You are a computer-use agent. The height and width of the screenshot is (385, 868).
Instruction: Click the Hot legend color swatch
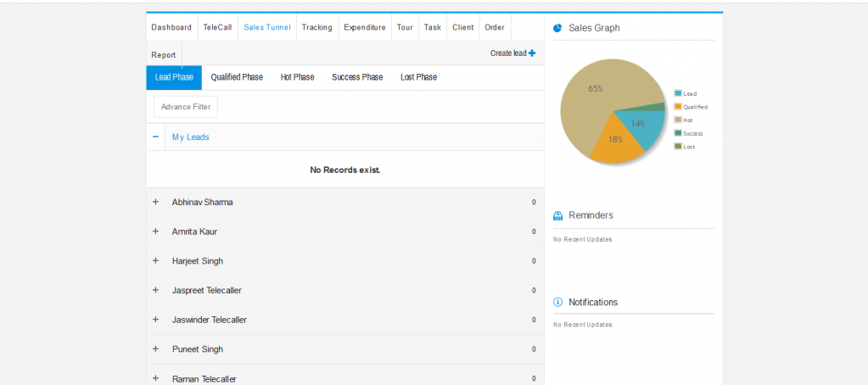tap(678, 120)
